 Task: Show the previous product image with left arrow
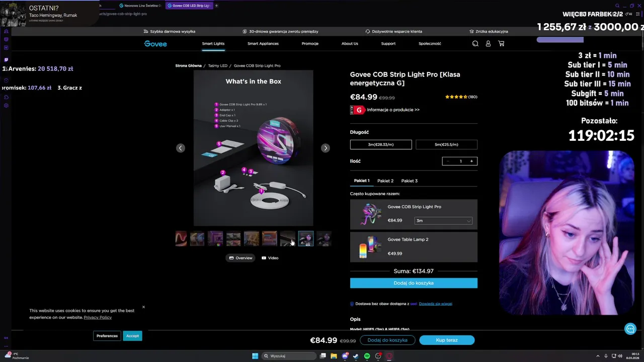click(181, 148)
